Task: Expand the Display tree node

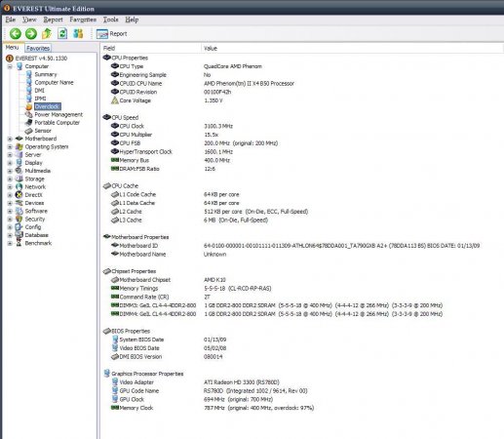Action: (x=10, y=163)
